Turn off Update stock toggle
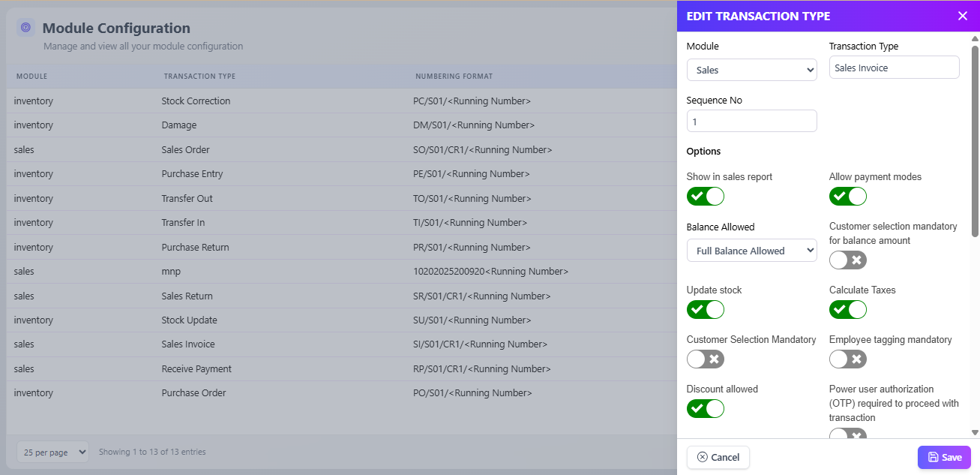 pyautogui.click(x=705, y=310)
